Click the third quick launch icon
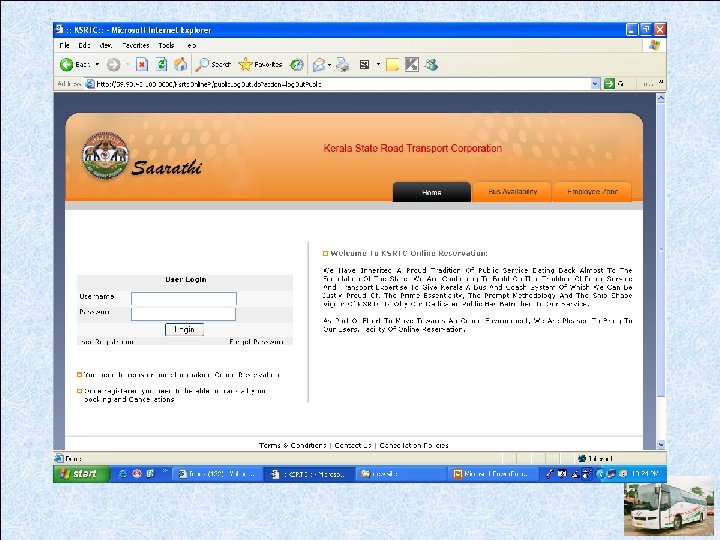 pyautogui.click(x=150, y=474)
